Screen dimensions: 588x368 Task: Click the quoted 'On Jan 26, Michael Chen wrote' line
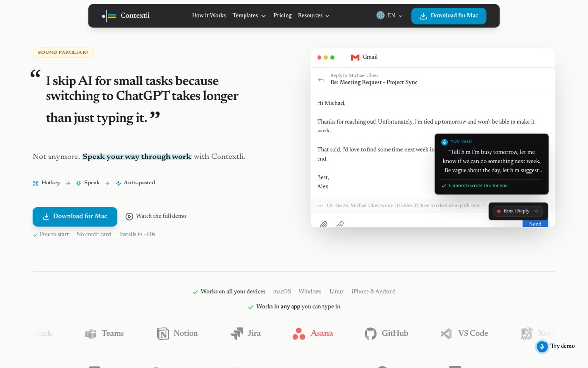point(406,206)
